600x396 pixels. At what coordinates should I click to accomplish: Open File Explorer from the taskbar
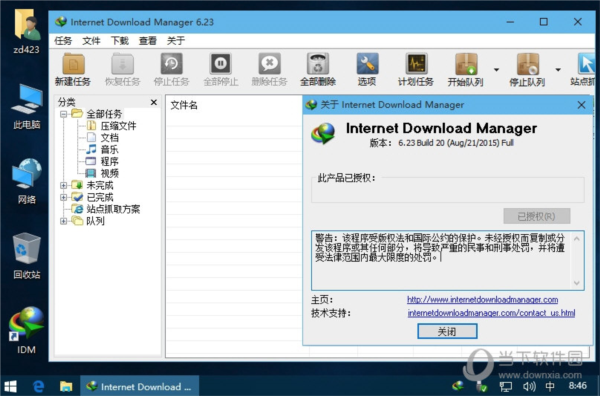66,386
